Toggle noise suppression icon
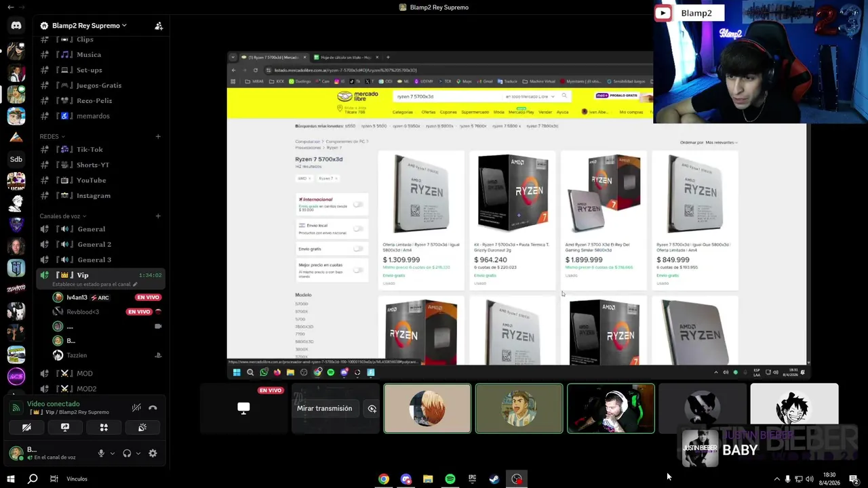Viewport: 868px width, 488px height. pyautogui.click(x=136, y=408)
